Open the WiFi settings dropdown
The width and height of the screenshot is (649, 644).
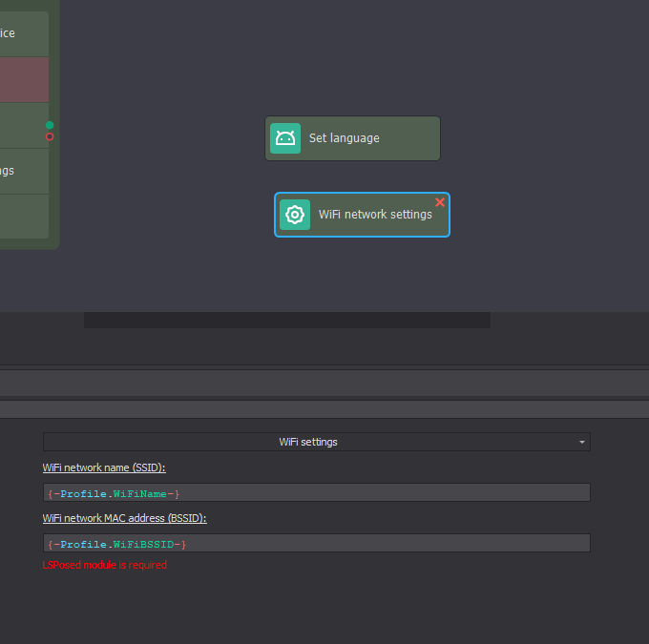click(x=317, y=442)
